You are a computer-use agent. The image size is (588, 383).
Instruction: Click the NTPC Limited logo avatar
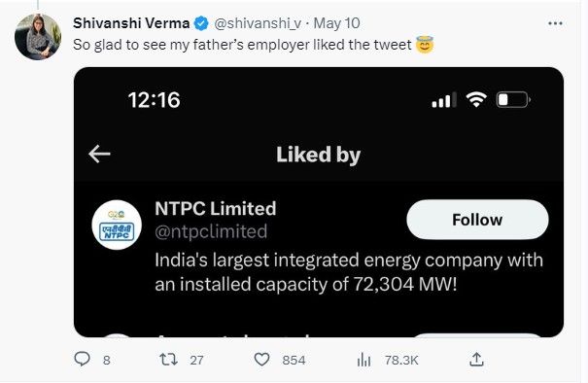click(117, 225)
